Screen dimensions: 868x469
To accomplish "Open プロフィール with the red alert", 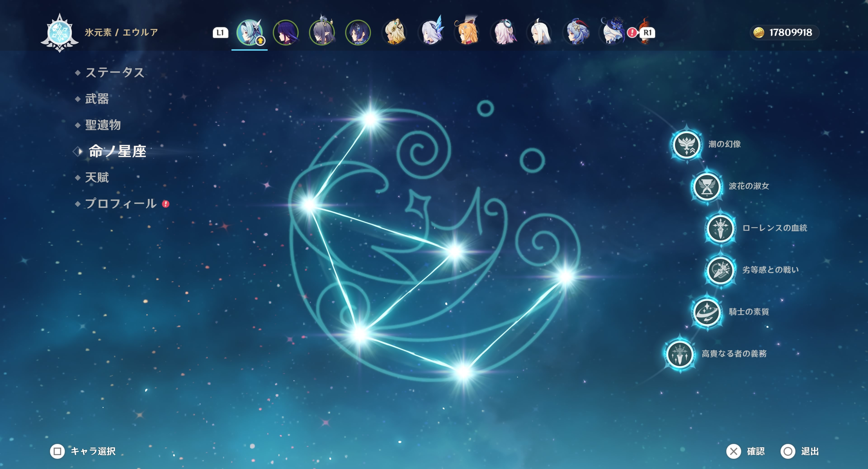I will (121, 204).
